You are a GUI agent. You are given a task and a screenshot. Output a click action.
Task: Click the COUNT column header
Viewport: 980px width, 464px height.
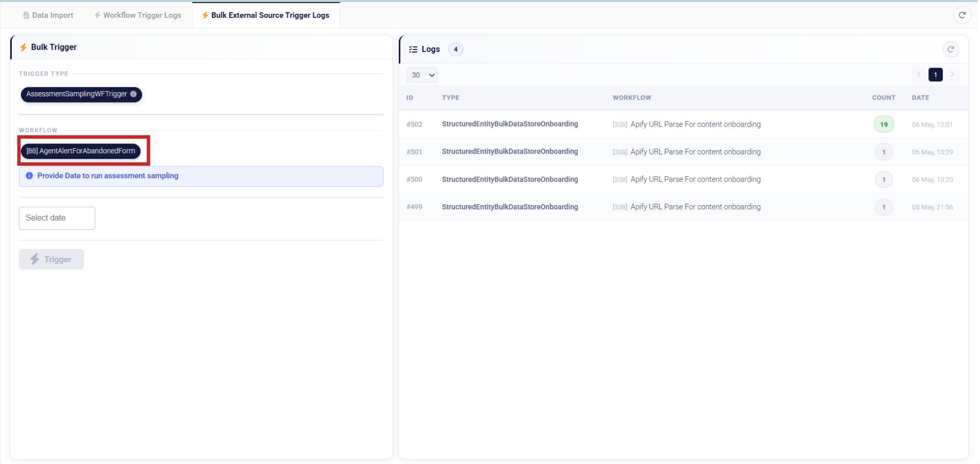(x=883, y=97)
